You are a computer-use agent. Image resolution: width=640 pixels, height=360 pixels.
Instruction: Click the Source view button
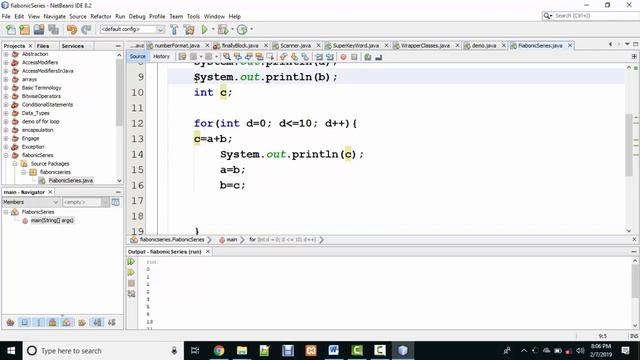pos(138,57)
